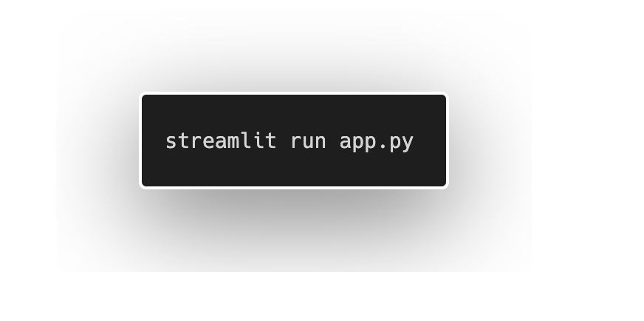Click the empty dark area below the command text
644x321 pixels.
pyautogui.click(x=294, y=169)
